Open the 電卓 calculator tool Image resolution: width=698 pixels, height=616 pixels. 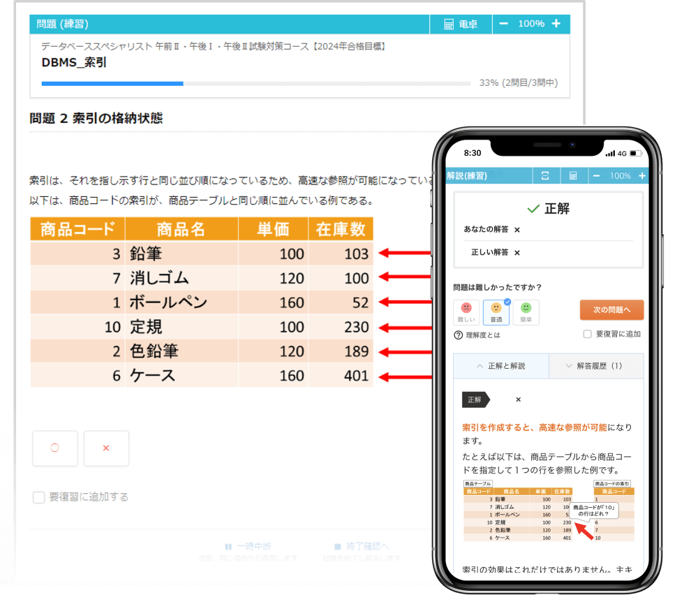(x=461, y=23)
